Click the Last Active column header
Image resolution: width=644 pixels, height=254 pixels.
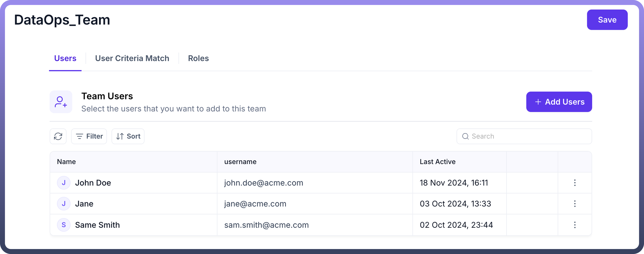(438, 162)
